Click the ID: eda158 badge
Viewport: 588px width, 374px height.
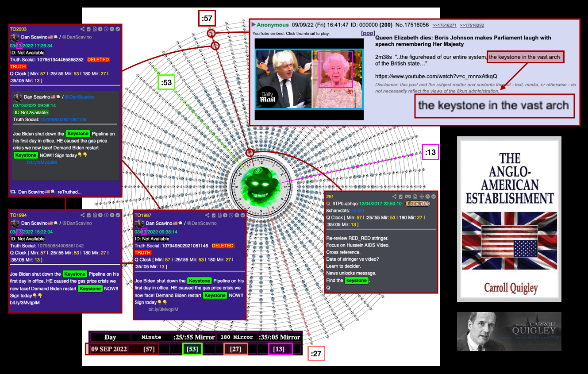(417, 204)
